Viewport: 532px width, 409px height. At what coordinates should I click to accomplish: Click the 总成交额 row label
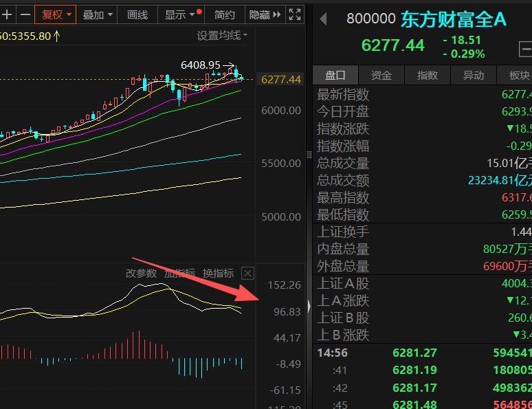343,180
